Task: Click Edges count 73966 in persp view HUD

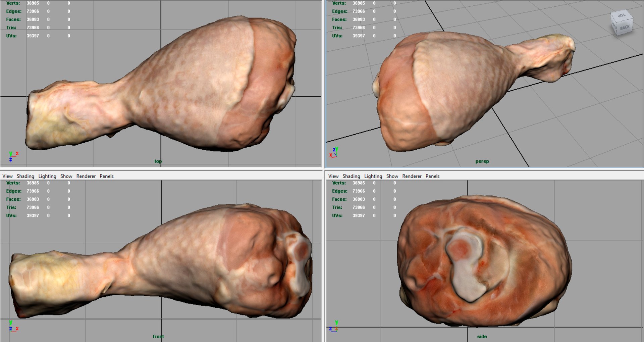Action: click(359, 11)
